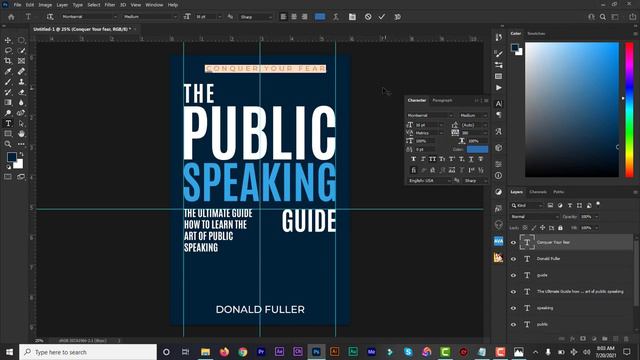Center align text in options bar
Viewport: 640px width, 360px height.
pyautogui.click(x=294, y=17)
